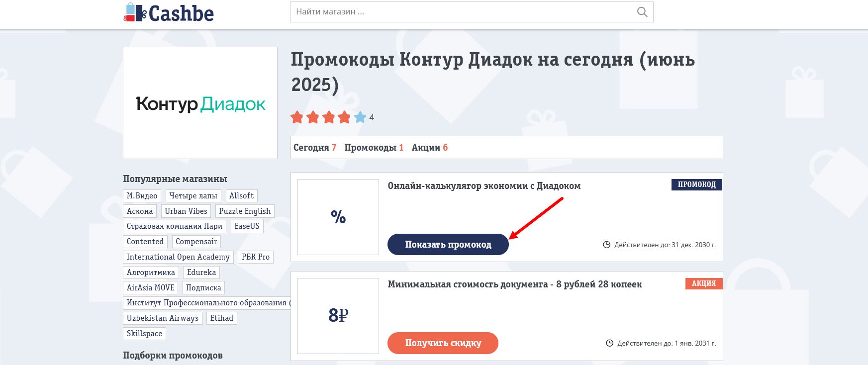The image size is (868, 365).
Task: Select the Промокоды 1 tab
Action: pyautogui.click(x=374, y=147)
